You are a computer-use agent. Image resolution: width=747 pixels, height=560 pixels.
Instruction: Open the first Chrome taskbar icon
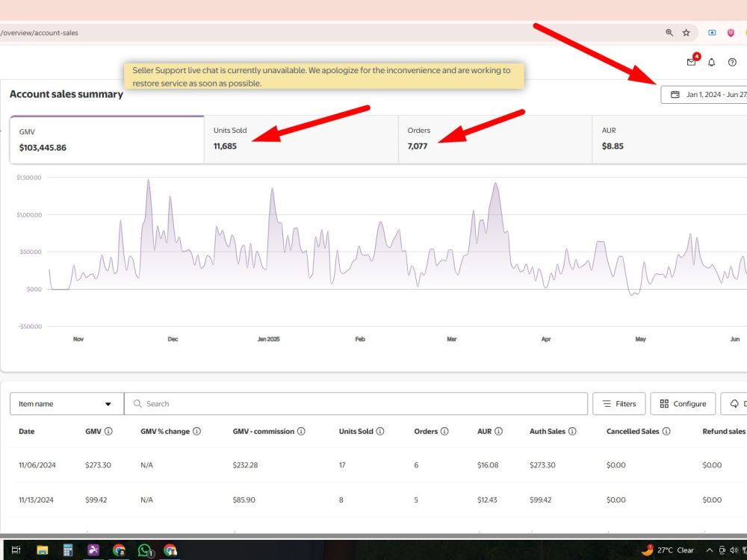tap(119, 550)
